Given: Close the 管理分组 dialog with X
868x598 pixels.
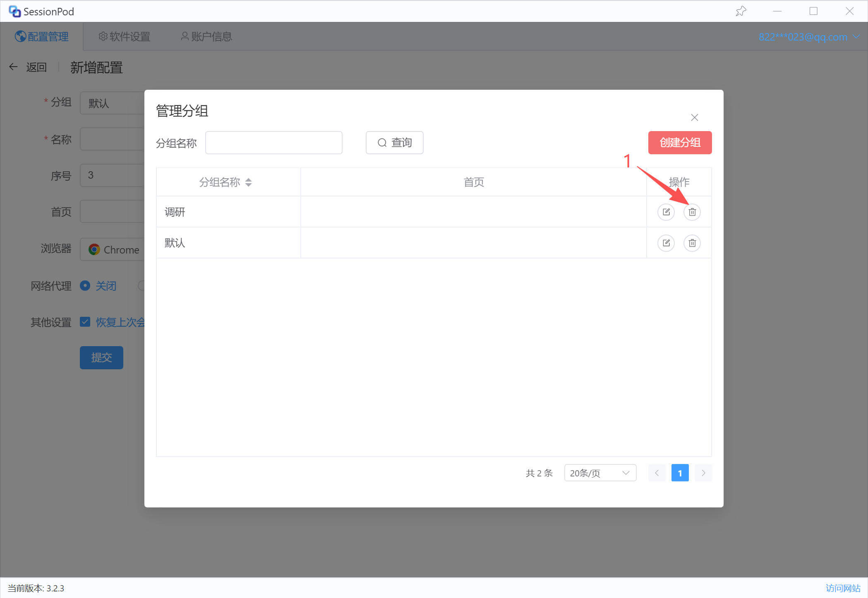Looking at the screenshot, I should [694, 117].
